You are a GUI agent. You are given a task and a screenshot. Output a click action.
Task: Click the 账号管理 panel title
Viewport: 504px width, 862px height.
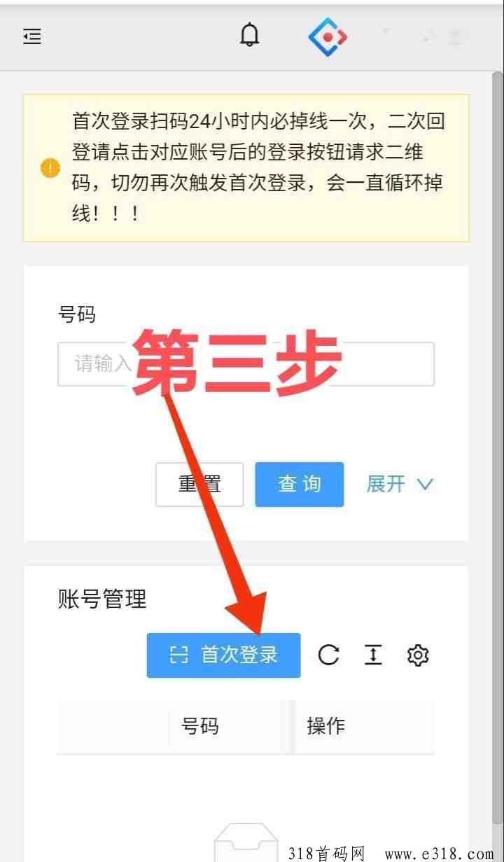(x=102, y=599)
